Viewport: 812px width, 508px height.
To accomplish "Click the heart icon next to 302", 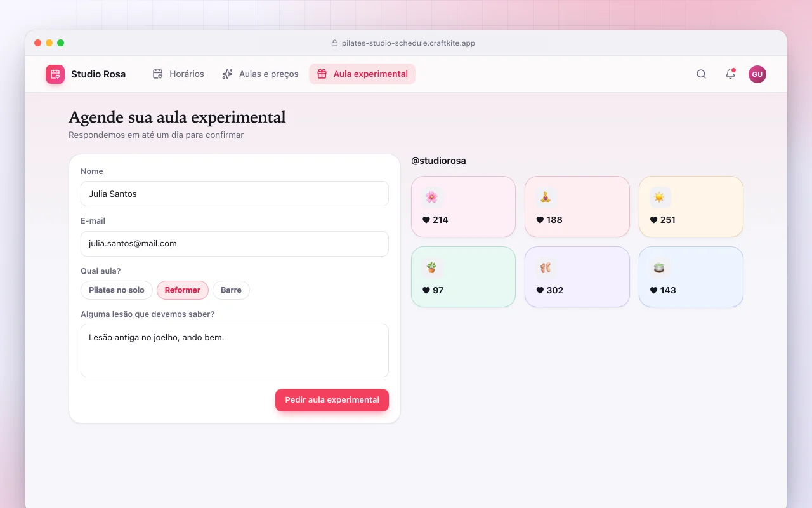I will tap(540, 290).
